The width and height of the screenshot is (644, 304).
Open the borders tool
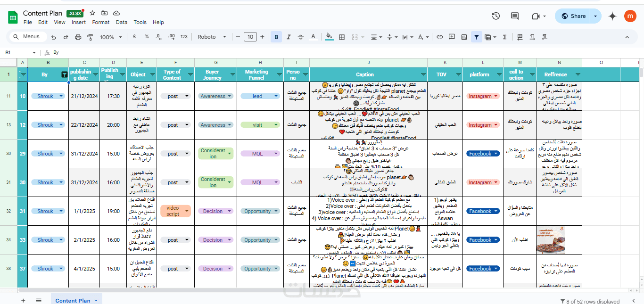(x=342, y=37)
